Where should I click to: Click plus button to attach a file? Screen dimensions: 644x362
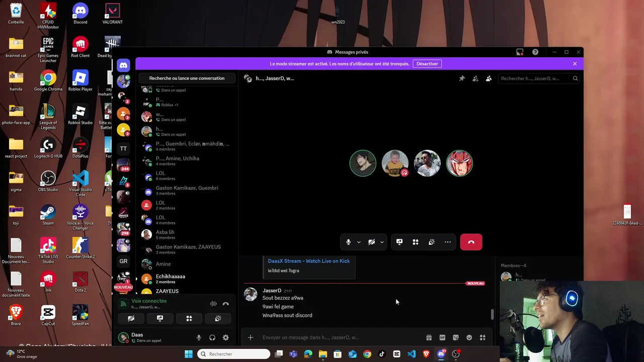251,337
